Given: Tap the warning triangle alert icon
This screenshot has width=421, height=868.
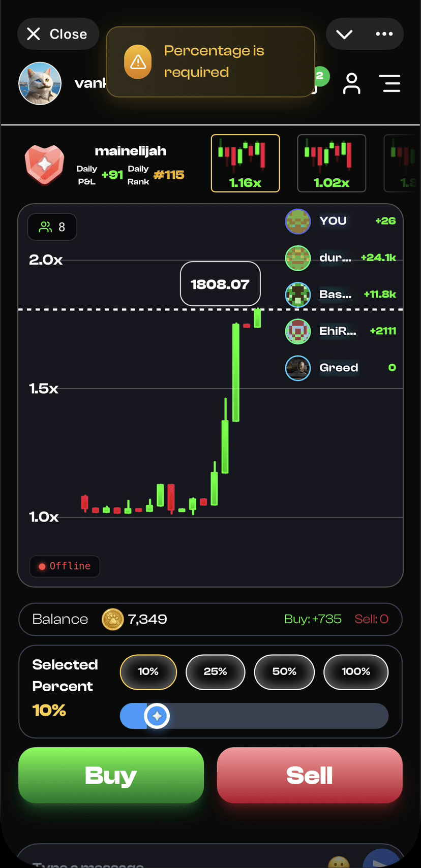Looking at the screenshot, I should pyautogui.click(x=138, y=62).
